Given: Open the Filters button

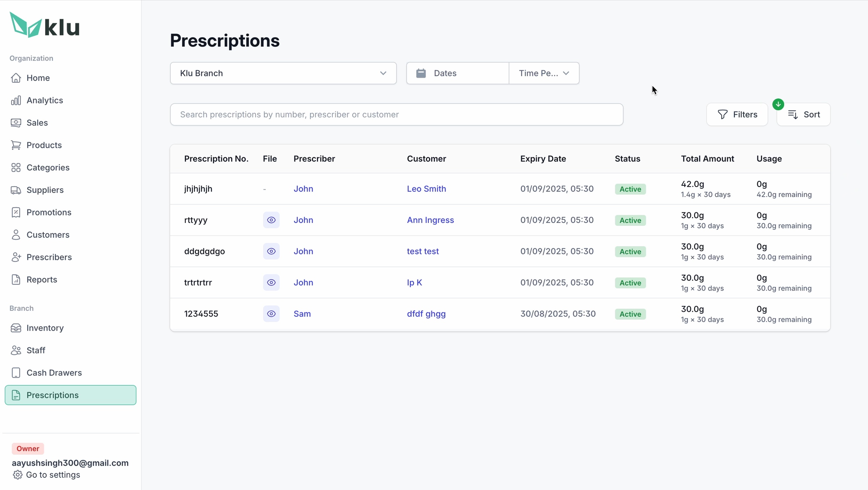Looking at the screenshot, I should coord(737,115).
